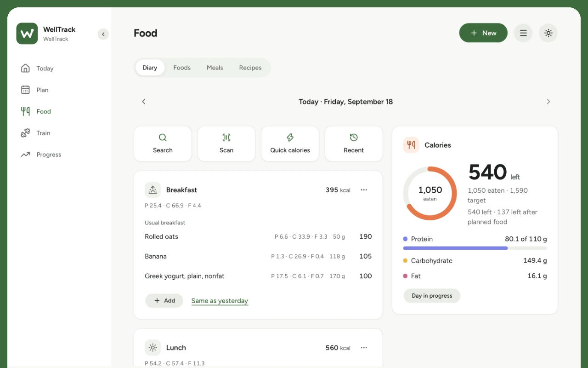Screen dimensions: 588x368
Task: View Progress from the sidebar
Action: (60, 155)
